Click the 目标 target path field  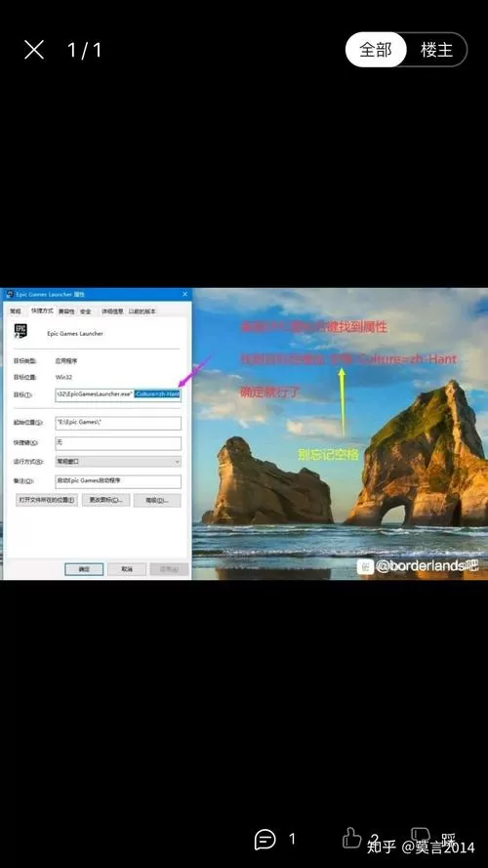(x=118, y=394)
